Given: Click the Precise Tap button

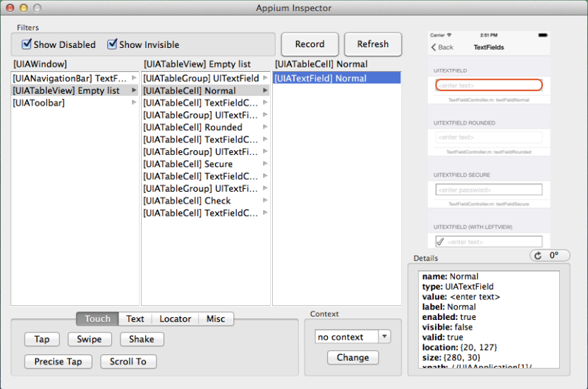Looking at the screenshot, I should pos(58,362).
